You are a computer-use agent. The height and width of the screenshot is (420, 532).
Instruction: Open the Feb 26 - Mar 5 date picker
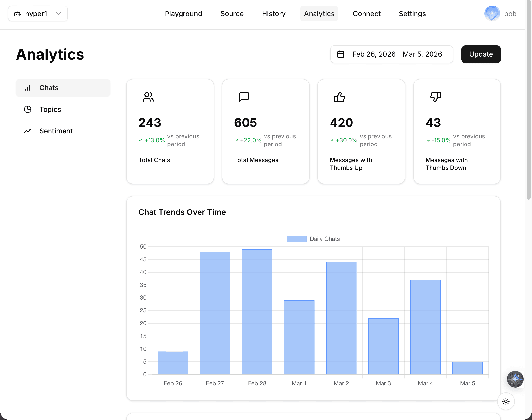[392, 54]
